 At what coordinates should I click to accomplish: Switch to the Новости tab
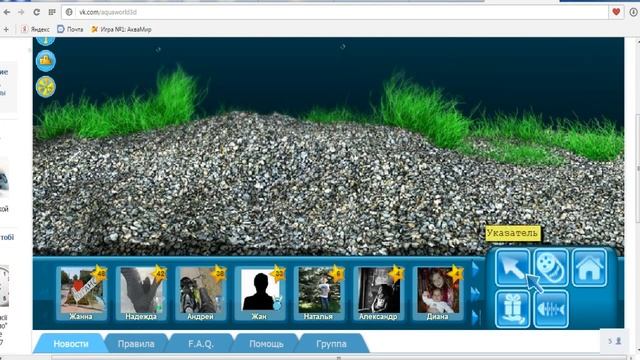coord(71,344)
